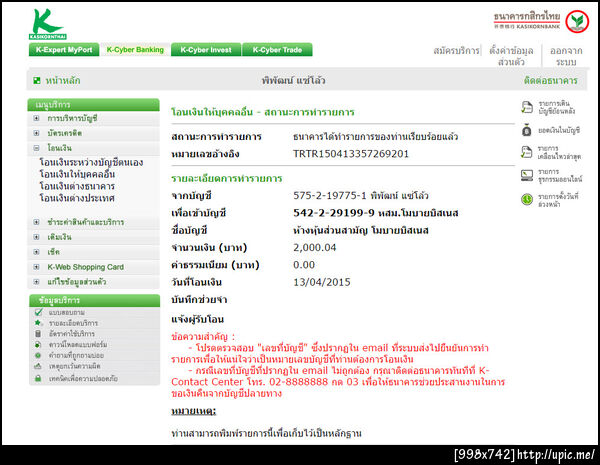This screenshot has width=600, height=465.
Task: Click star icon for รายละเอียดบริการ
Action: point(38,323)
